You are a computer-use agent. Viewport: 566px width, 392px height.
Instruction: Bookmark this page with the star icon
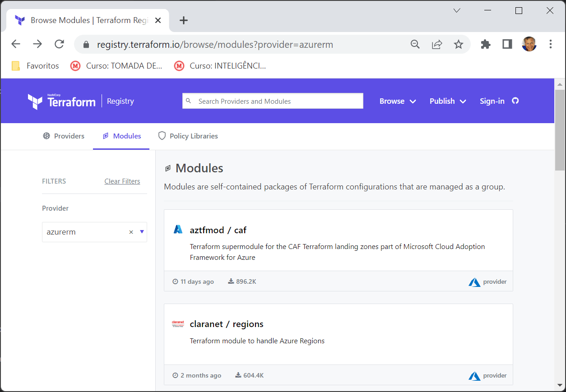coord(459,44)
